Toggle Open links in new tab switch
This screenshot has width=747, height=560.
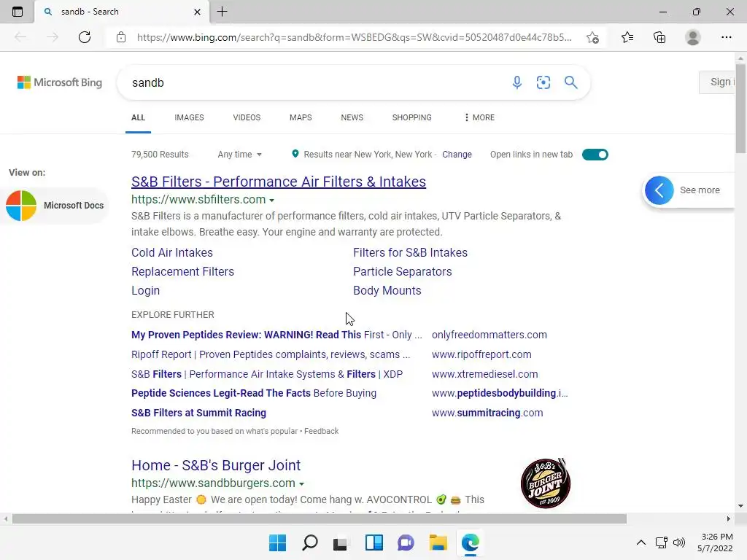pos(595,155)
